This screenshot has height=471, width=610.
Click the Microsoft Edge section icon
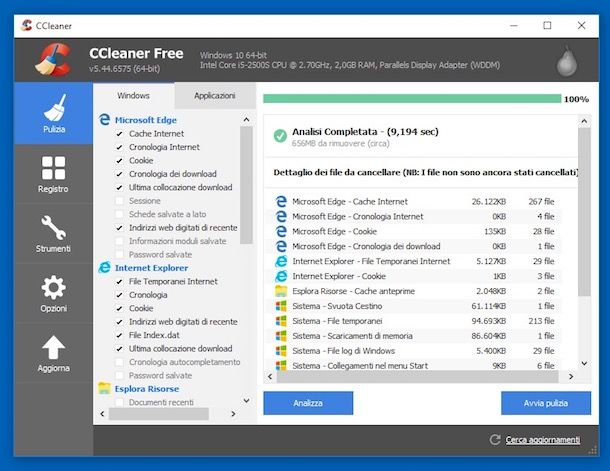pos(104,119)
